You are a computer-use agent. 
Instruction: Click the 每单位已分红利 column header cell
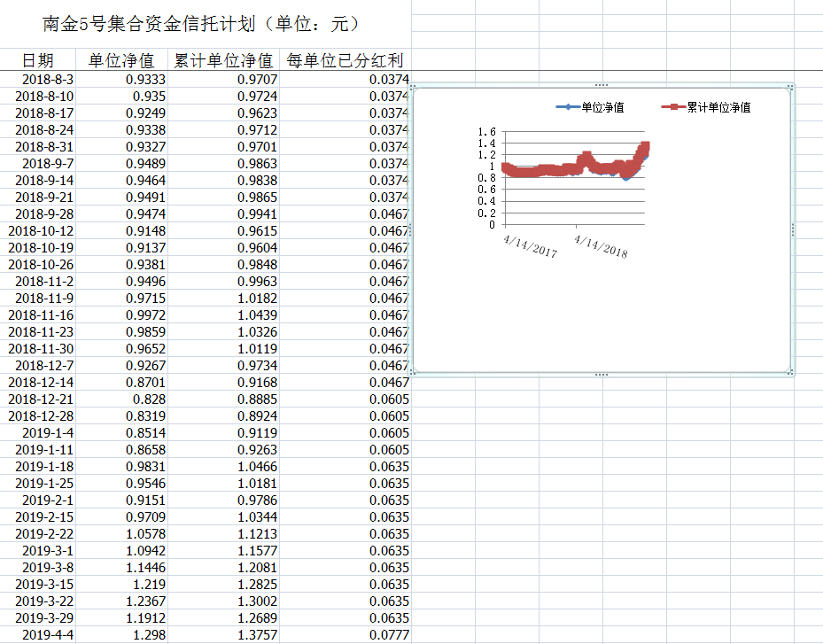[346, 60]
